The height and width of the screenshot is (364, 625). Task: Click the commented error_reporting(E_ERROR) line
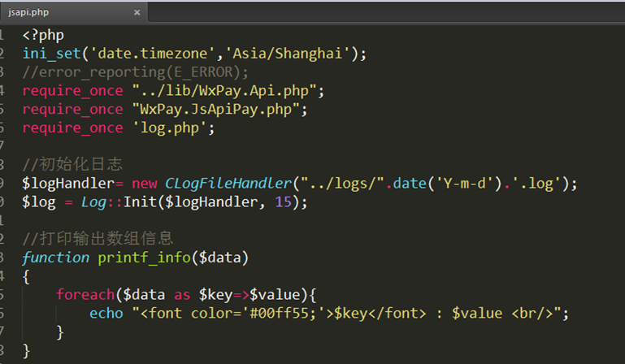pos(135,72)
